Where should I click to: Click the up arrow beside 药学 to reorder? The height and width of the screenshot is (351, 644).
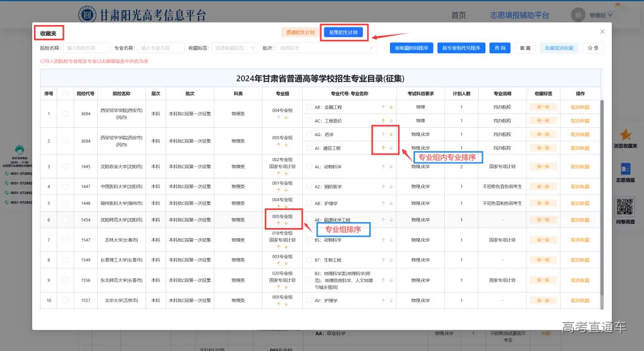click(x=382, y=134)
